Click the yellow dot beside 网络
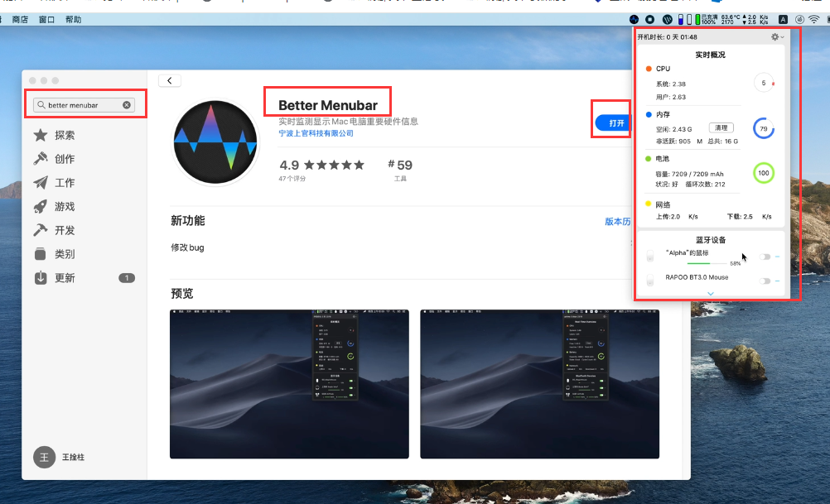This screenshot has height=504, width=830. (x=649, y=204)
